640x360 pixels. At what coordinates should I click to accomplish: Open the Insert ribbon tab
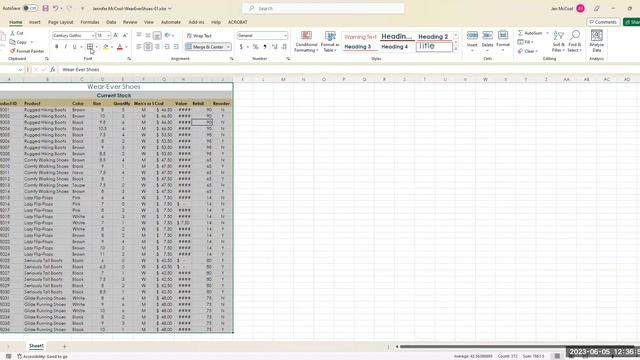(35, 22)
